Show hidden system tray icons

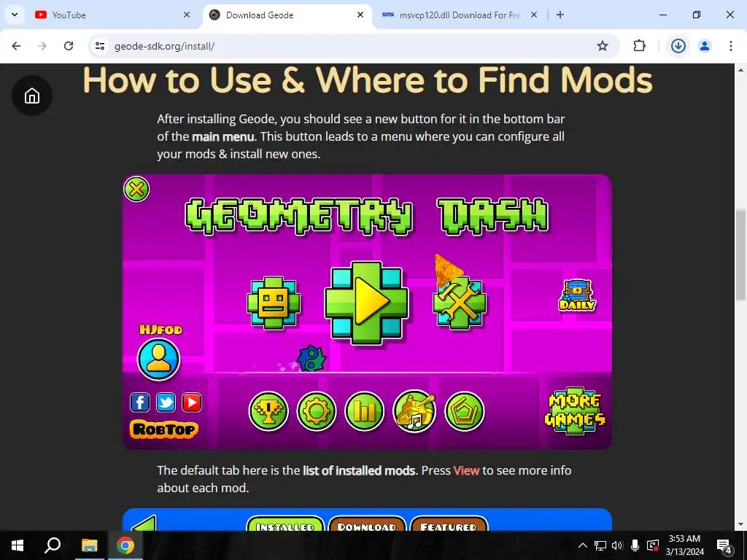coord(582,545)
